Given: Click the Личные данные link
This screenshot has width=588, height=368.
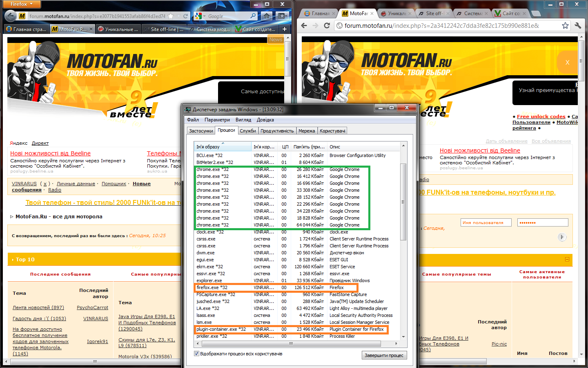Looking at the screenshot, I should point(76,184).
